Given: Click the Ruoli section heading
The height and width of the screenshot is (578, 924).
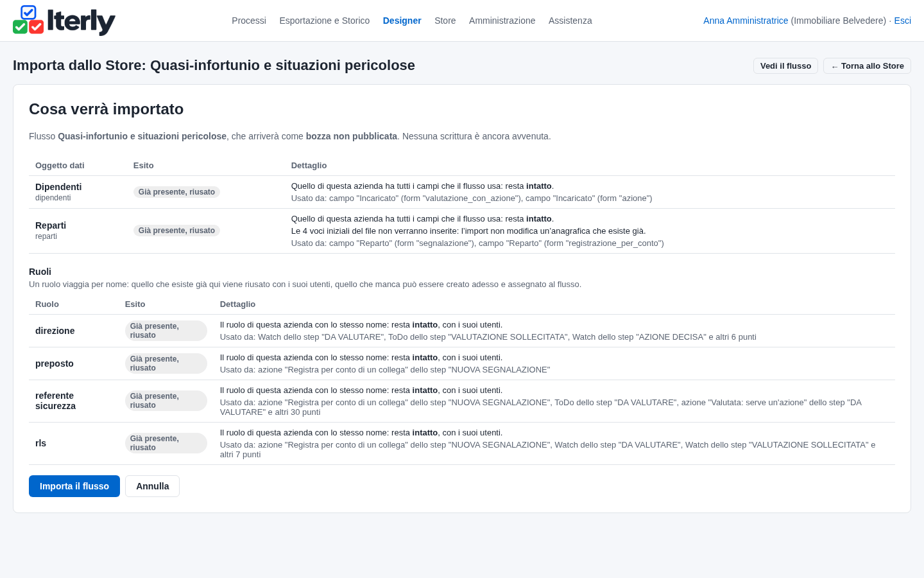Looking at the screenshot, I should tap(40, 272).
